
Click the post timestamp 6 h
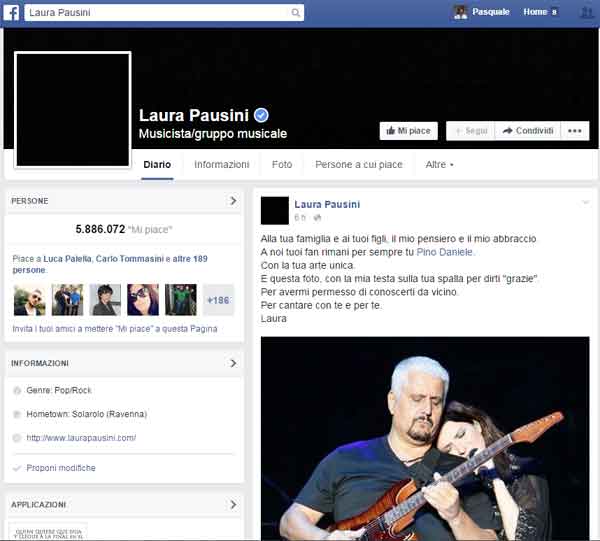pos(300,218)
